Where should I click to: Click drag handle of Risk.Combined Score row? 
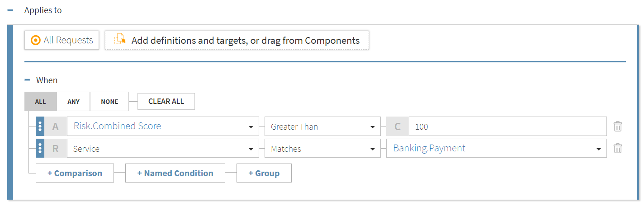(40, 126)
